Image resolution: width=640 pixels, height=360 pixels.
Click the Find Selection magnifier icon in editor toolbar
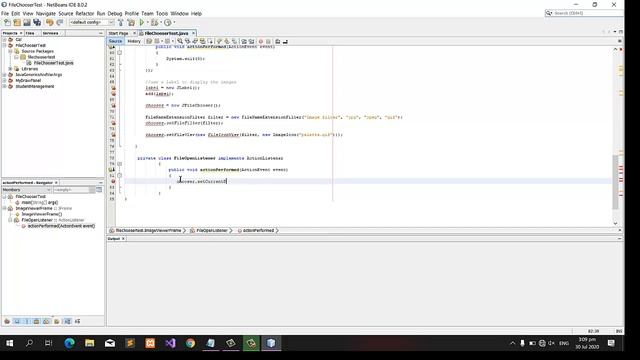tap(180, 41)
